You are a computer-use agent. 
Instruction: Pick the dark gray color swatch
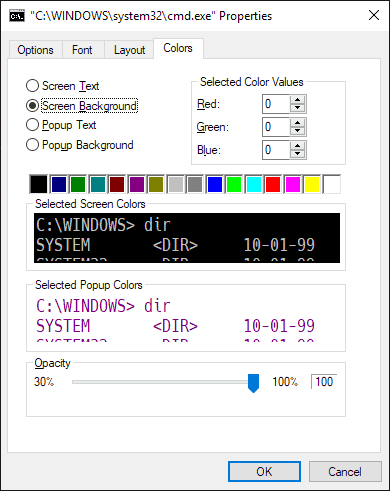195,184
